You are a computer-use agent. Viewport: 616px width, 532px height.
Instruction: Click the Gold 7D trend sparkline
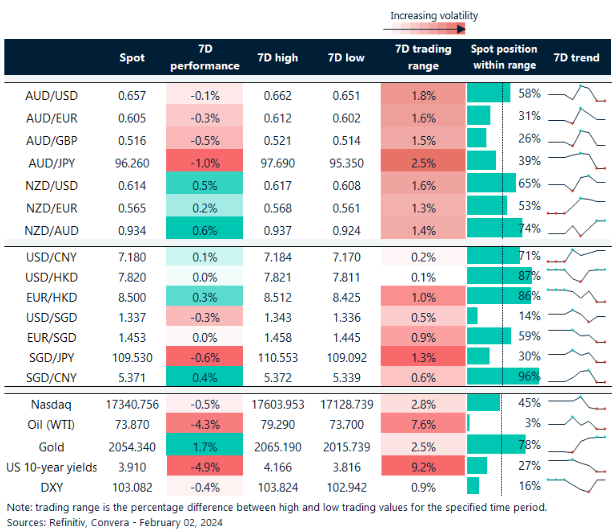[577, 443]
